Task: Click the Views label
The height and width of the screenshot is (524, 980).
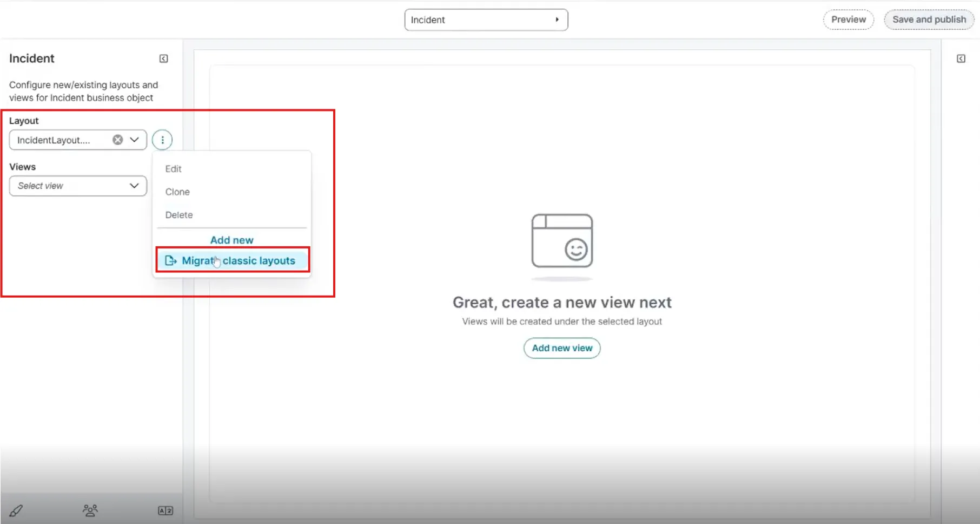Action: point(22,167)
